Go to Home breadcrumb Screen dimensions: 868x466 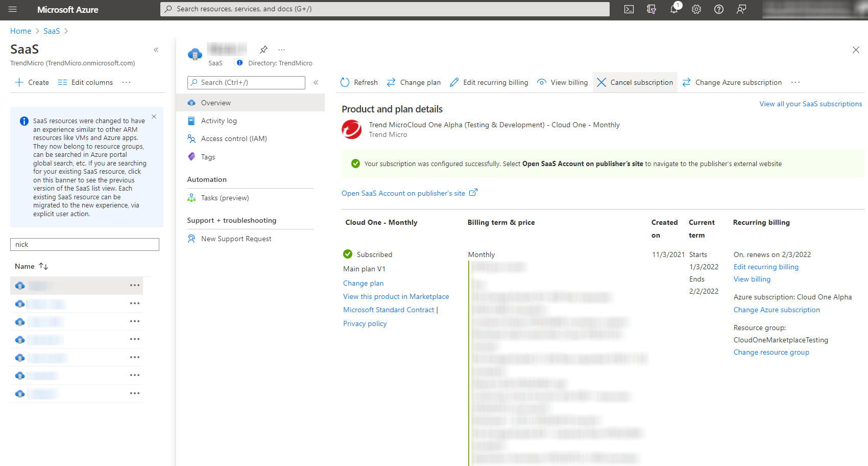(x=21, y=31)
